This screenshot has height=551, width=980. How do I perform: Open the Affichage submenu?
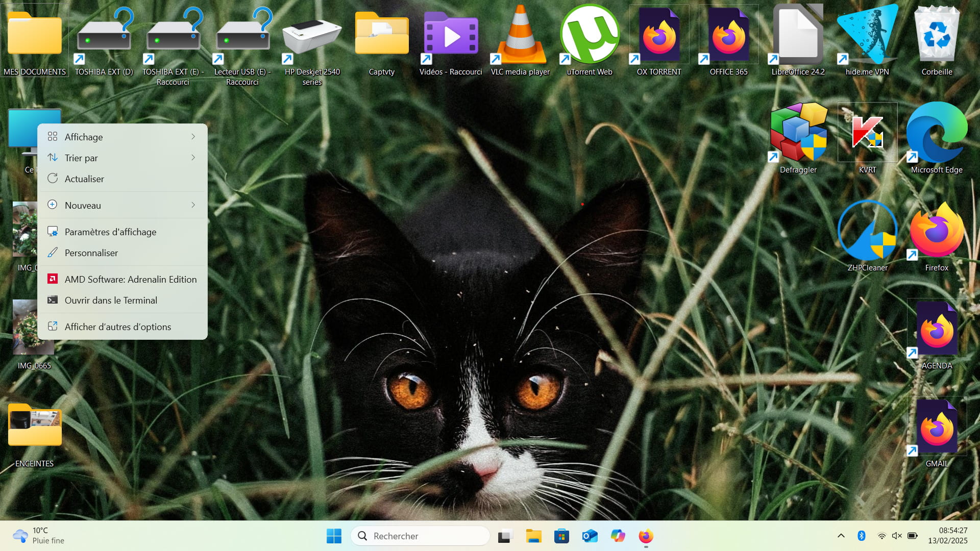pyautogui.click(x=122, y=137)
